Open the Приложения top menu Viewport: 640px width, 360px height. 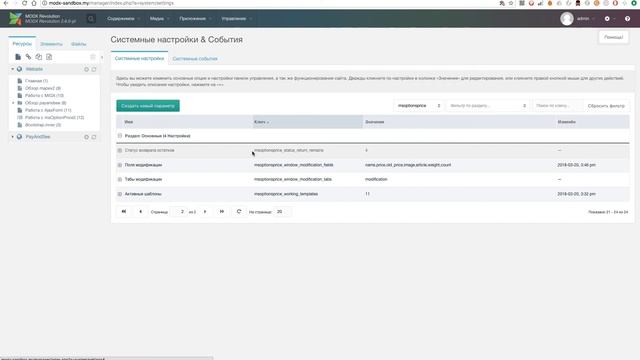(195, 18)
